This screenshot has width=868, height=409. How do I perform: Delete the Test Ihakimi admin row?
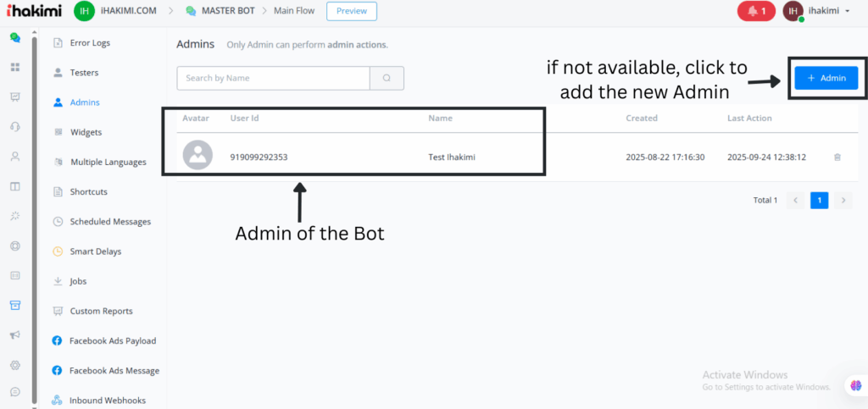pyautogui.click(x=837, y=158)
